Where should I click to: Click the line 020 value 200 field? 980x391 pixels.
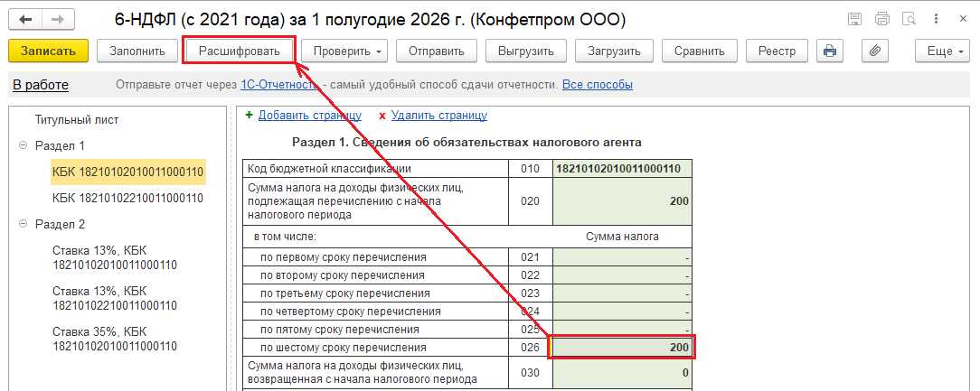point(622,201)
